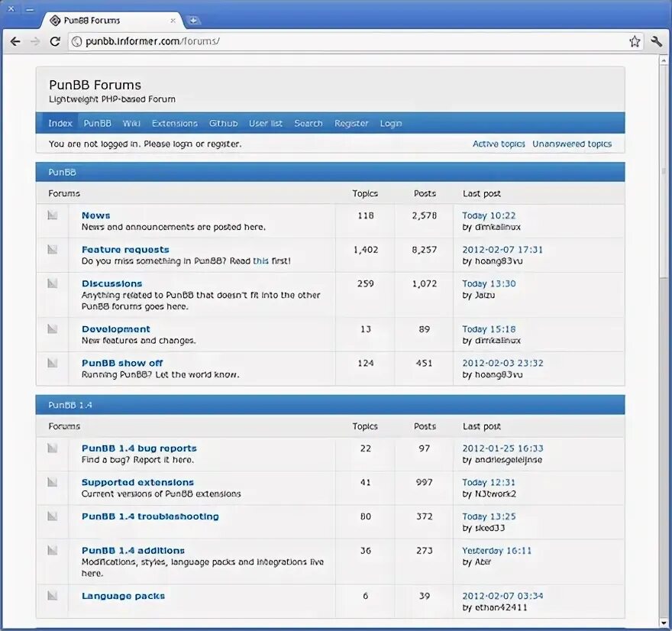The width and height of the screenshot is (672, 631).
Task: Open Development last post Today 15:18
Action: 489,329
